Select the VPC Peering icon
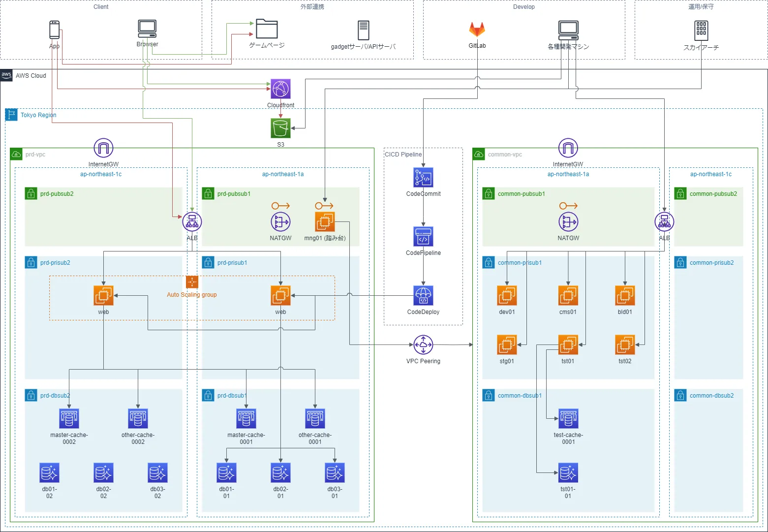This screenshot has height=532, width=768. click(x=423, y=345)
